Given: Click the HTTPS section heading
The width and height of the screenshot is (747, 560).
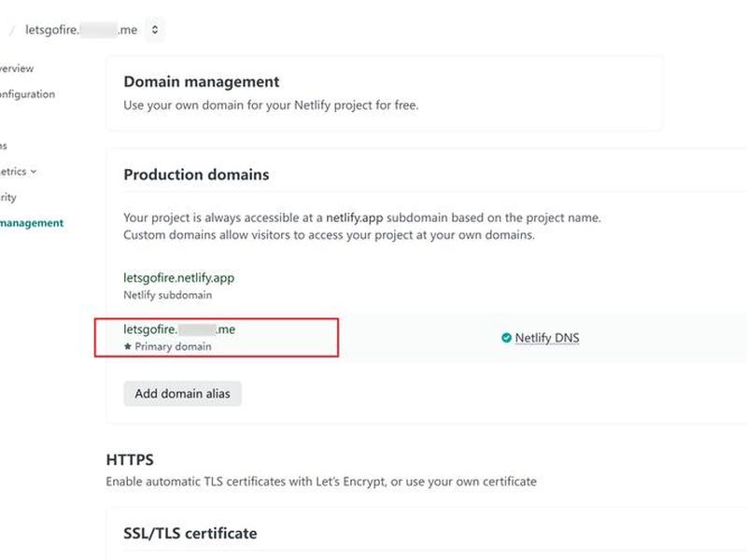Looking at the screenshot, I should (130, 459).
